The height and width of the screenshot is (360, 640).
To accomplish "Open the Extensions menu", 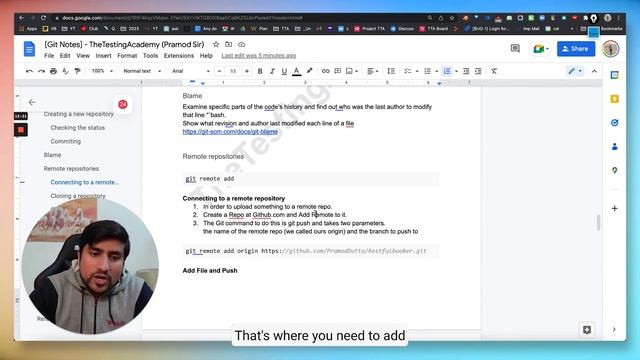I will [179, 56].
